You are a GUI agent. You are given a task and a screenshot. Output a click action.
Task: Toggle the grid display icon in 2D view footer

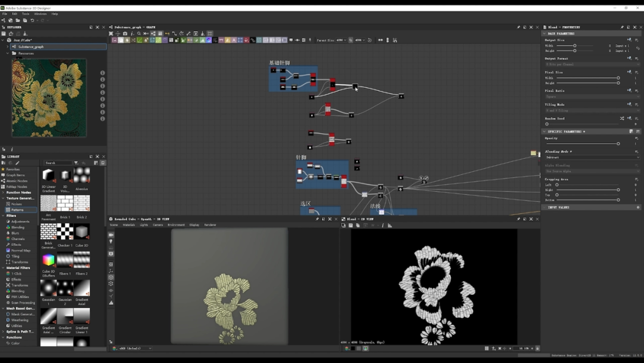point(487,348)
